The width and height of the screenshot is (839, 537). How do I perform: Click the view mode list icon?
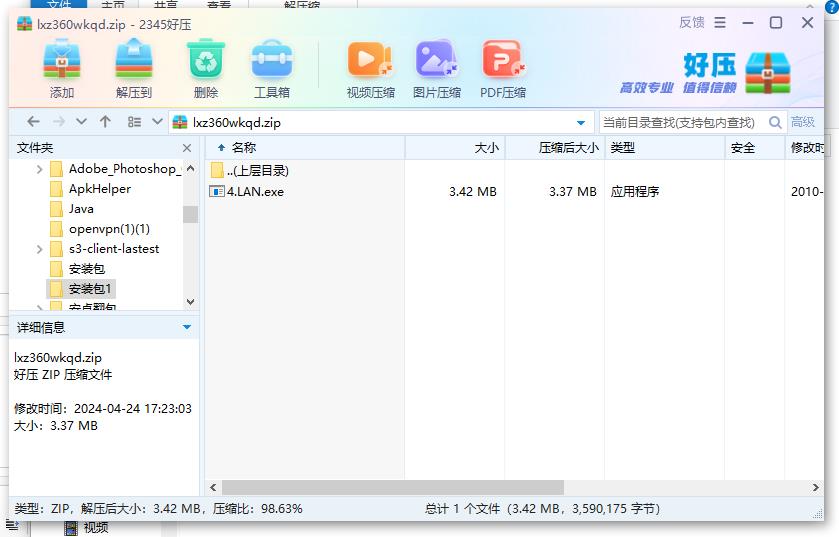[x=134, y=122]
